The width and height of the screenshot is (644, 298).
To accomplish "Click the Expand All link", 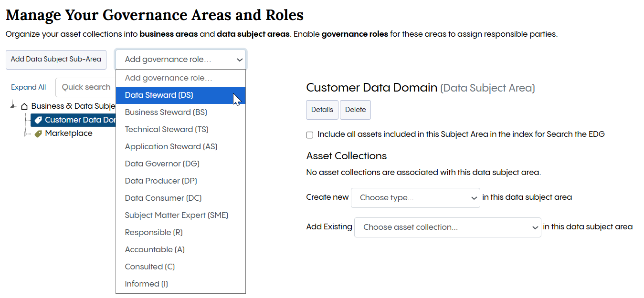I will (x=29, y=87).
